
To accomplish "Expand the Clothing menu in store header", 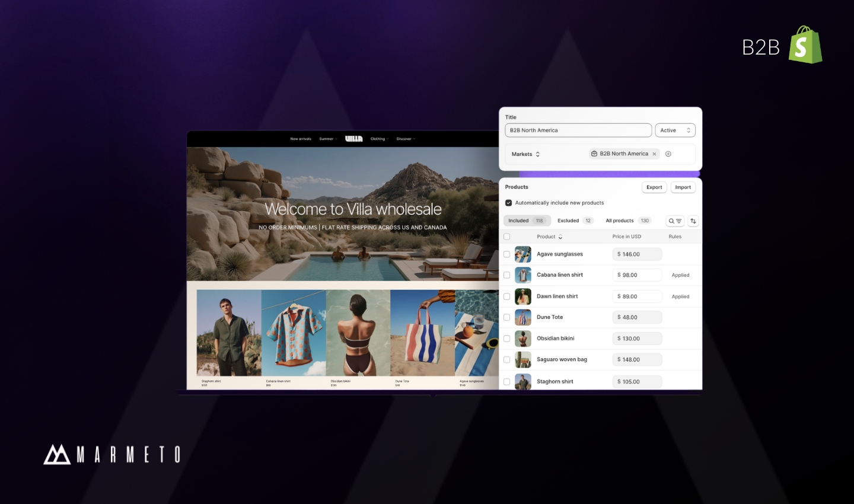I will click(380, 139).
